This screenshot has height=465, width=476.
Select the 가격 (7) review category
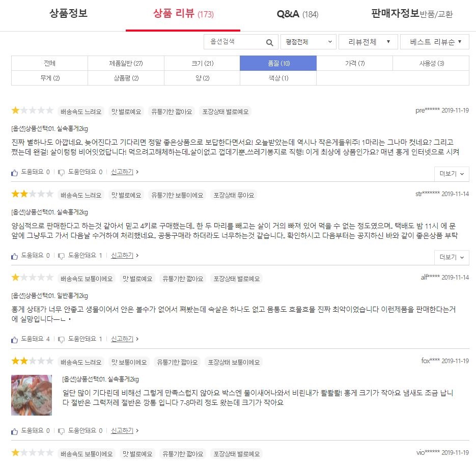354,63
